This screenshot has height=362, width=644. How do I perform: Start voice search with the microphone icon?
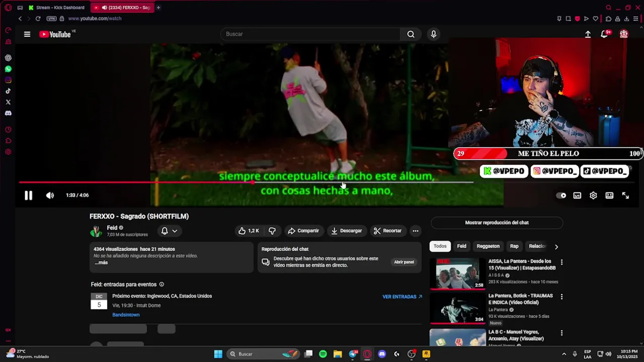(x=434, y=34)
